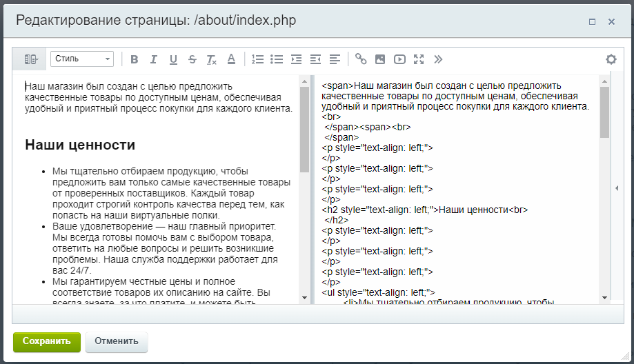This screenshot has height=364, width=634.
Task: Insert a numbered list
Action: pos(257,59)
